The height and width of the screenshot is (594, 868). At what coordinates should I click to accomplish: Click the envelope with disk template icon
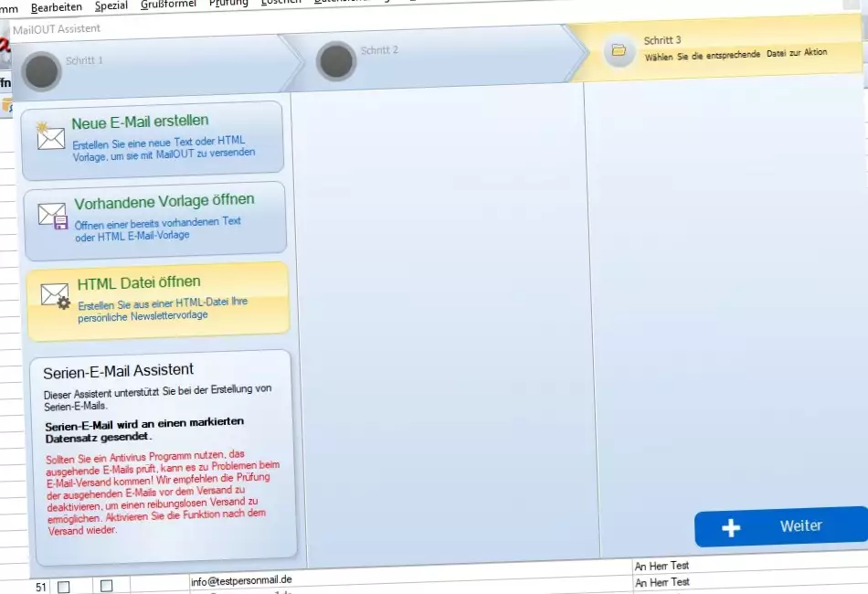[x=53, y=217]
